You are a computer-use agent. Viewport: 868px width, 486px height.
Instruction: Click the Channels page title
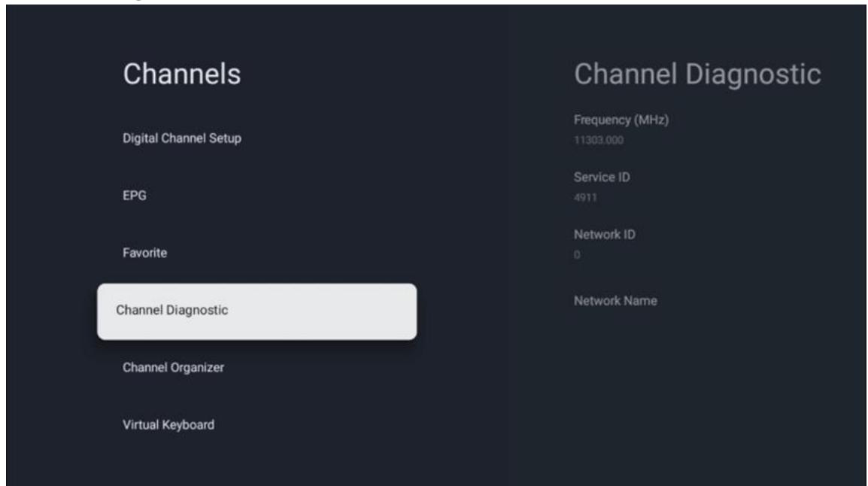(181, 74)
